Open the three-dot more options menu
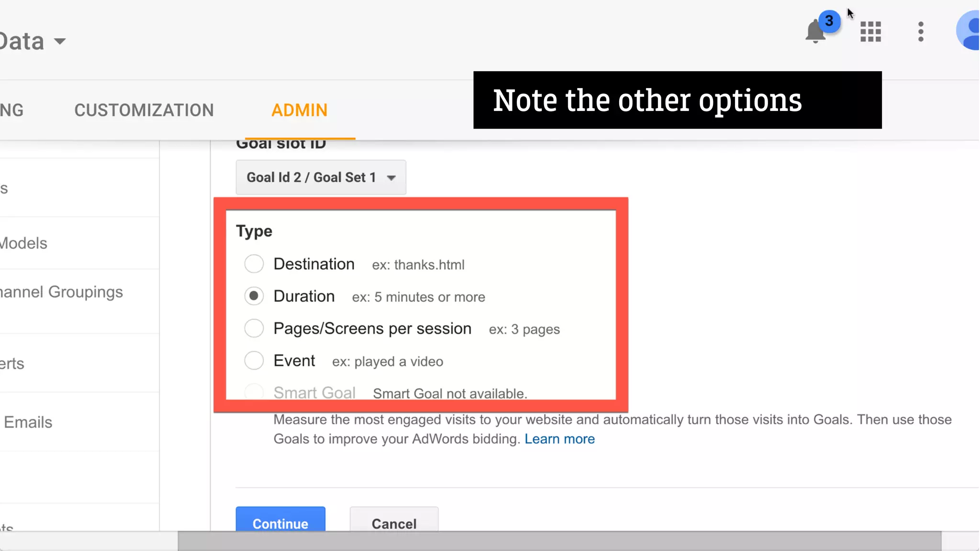Viewport: 980px width, 551px height. pyautogui.click(x=921, y=32)
